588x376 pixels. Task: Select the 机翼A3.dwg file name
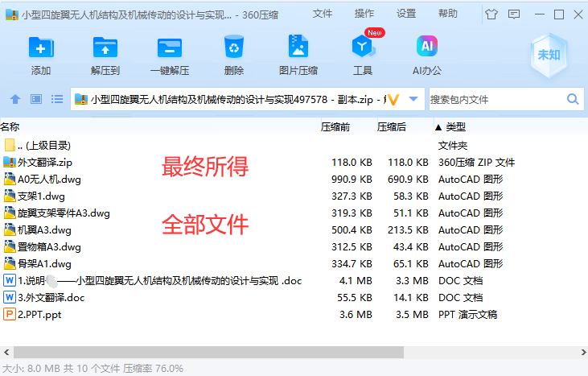tap(44, 229)
